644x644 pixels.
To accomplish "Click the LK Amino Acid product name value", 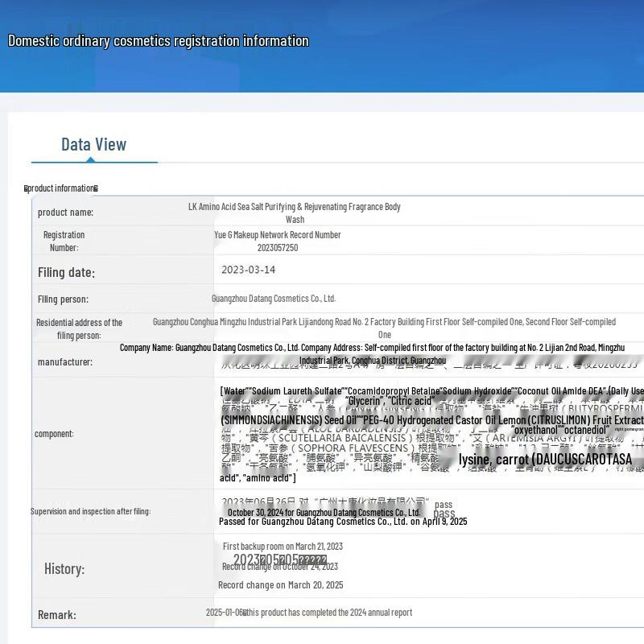I will pos(295,213).
